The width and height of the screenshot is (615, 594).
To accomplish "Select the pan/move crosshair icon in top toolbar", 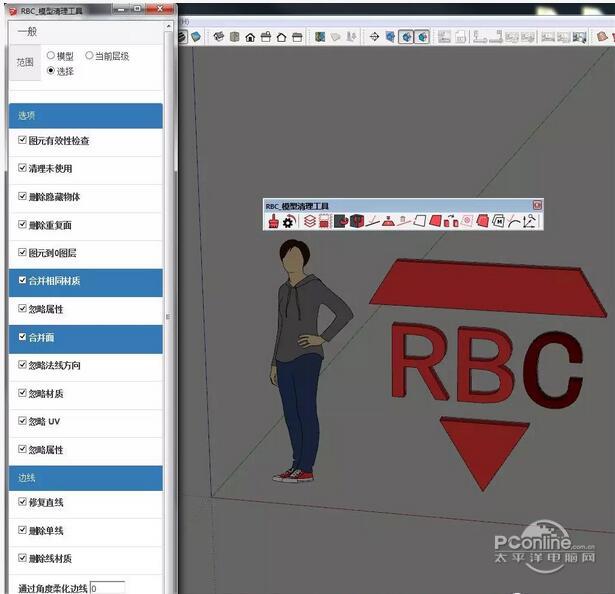I will tap(375, 37).
